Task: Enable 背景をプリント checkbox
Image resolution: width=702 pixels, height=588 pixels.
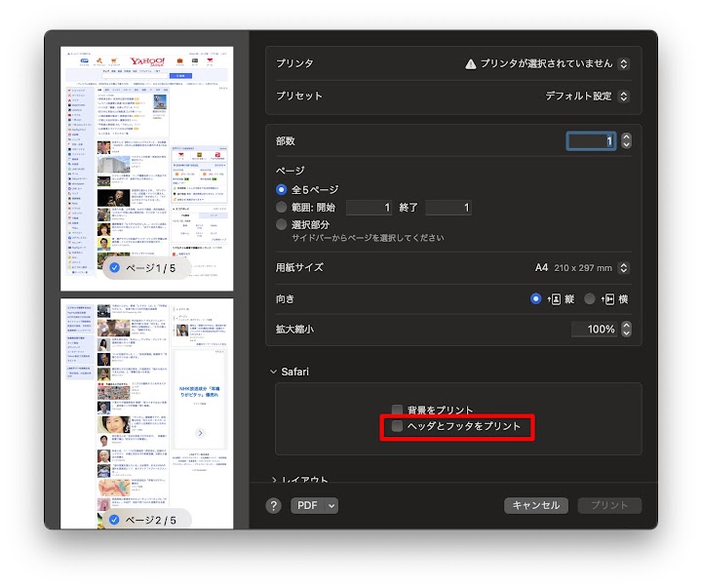Action: tap(397, 410)
